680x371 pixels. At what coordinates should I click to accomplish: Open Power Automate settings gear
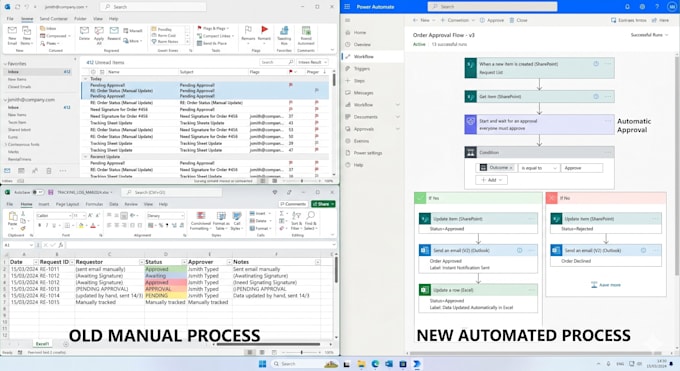click(642, 7)
